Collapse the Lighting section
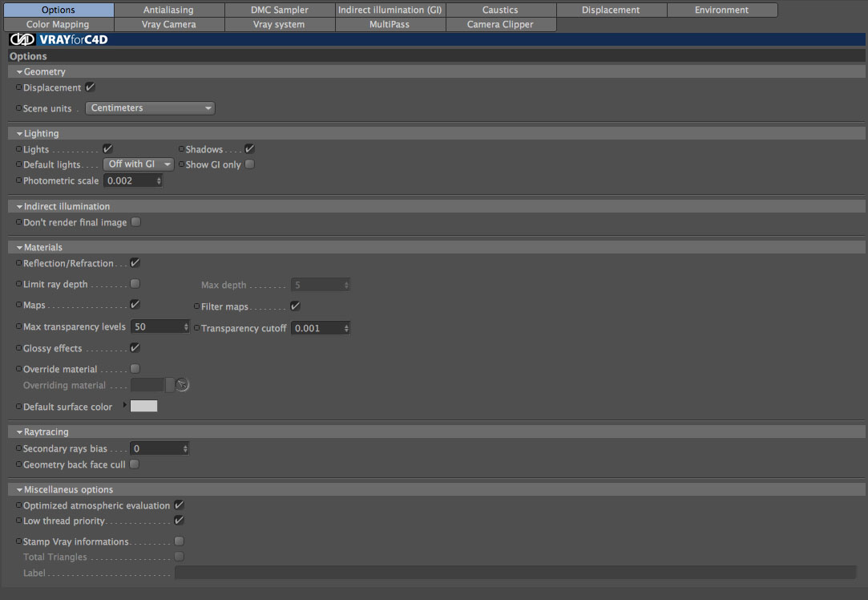Viewport: 868px width, 600px height. click(20, 133)
